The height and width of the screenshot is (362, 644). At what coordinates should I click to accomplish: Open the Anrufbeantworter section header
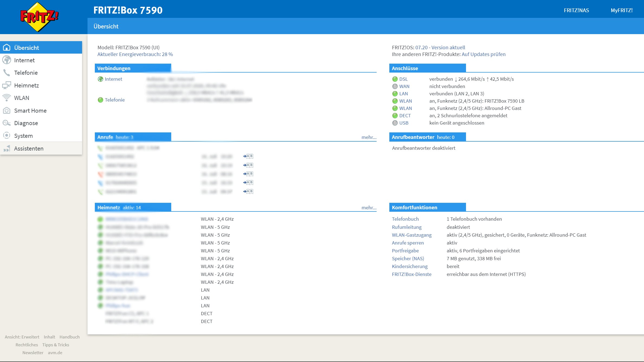click(x=428, y=137)
